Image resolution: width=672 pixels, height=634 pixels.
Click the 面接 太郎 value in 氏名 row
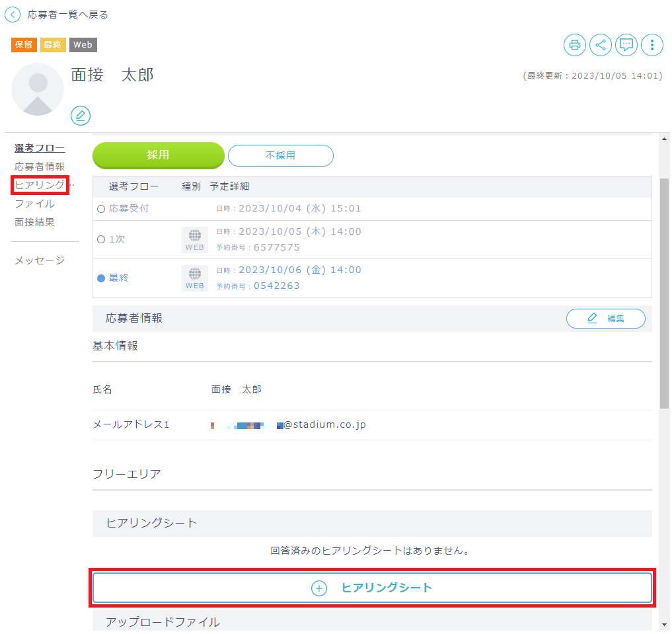click(236, 389)
